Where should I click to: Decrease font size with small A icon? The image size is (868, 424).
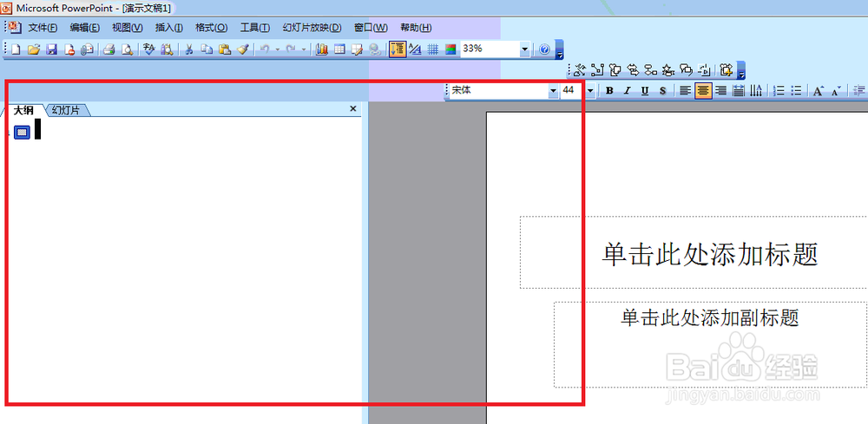coord(836,91)
